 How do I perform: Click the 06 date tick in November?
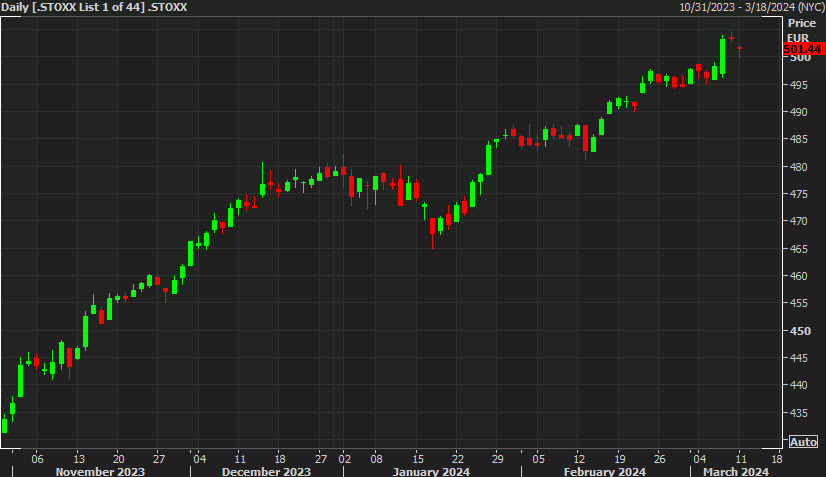click(x=37, y=459)
